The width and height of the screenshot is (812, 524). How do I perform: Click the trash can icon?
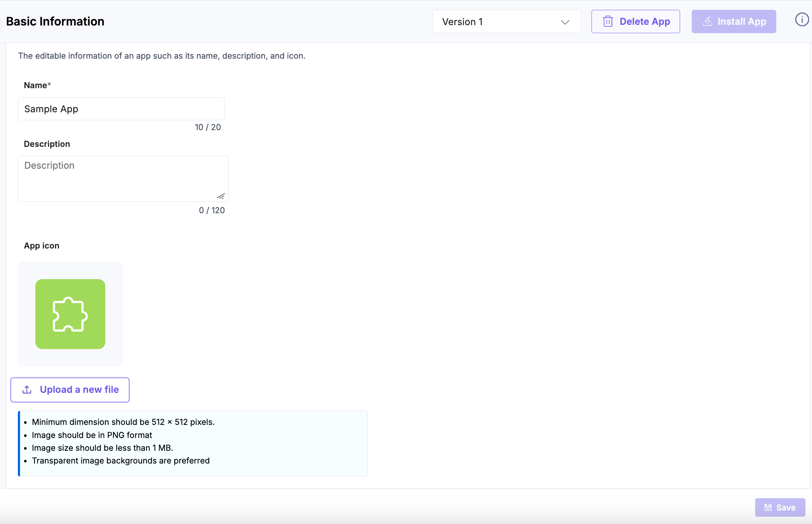[x=608, y=21]
